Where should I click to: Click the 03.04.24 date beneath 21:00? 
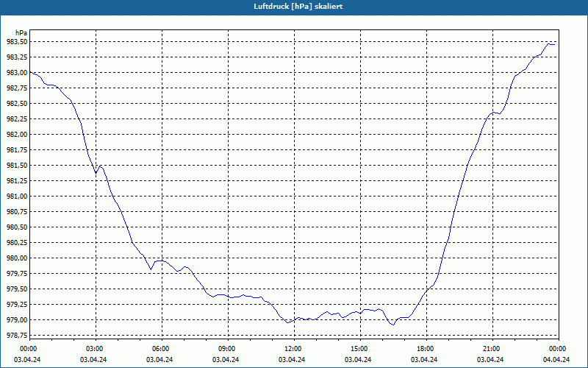click(490, 359)
